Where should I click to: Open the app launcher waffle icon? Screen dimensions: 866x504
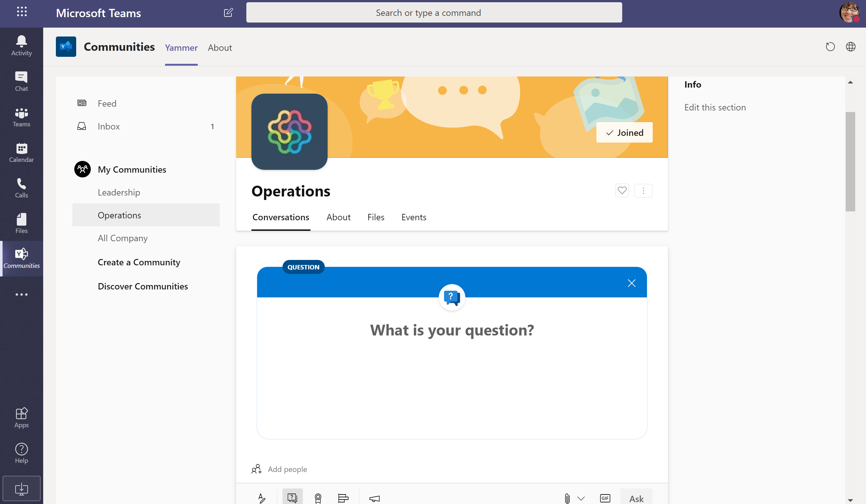22,12
